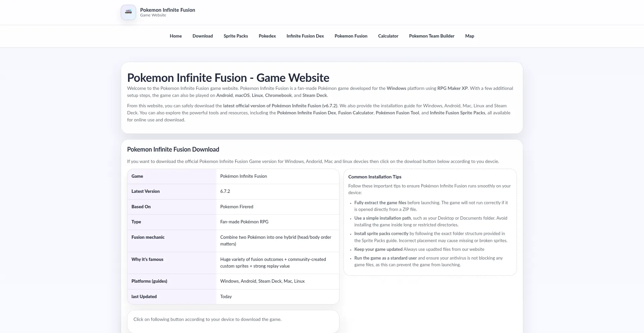Click the 'Pokemon Infinite Fusion Download' heading
Viewport: 644px width, 333px height.
click(173, 150)
